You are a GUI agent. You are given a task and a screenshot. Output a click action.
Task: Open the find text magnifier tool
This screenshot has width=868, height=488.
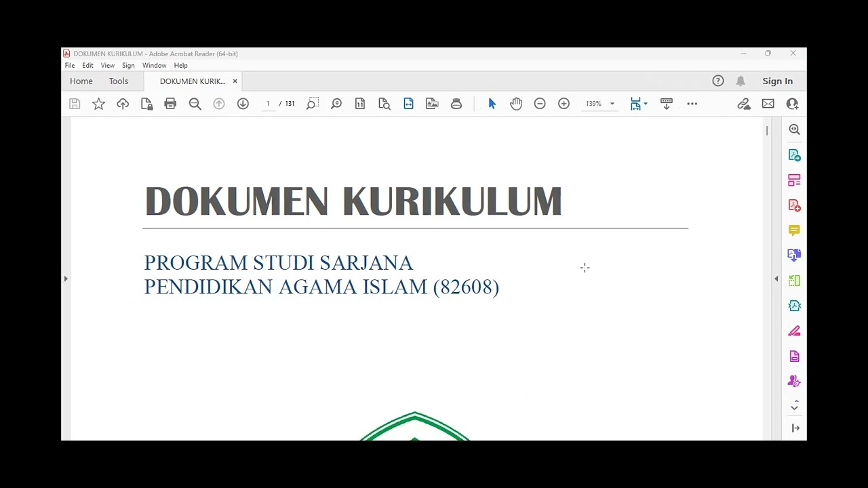pyautogui.click(x=195, y=104)
